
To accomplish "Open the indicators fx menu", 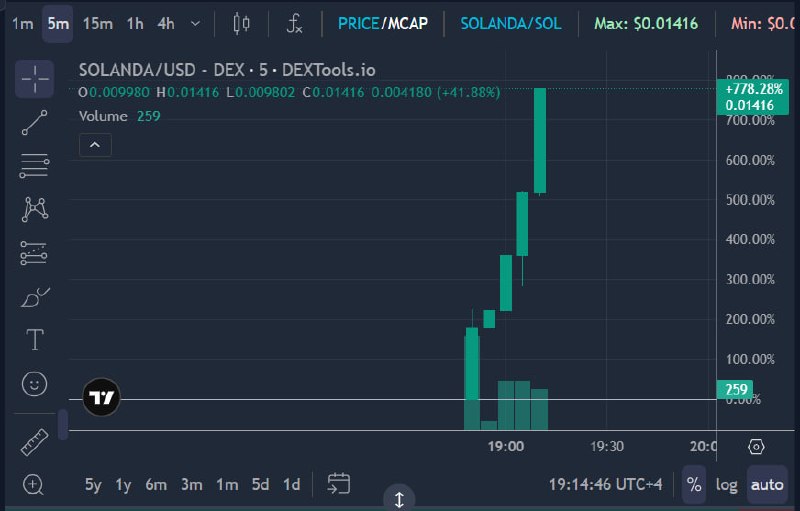I will (x=295, y=23).
